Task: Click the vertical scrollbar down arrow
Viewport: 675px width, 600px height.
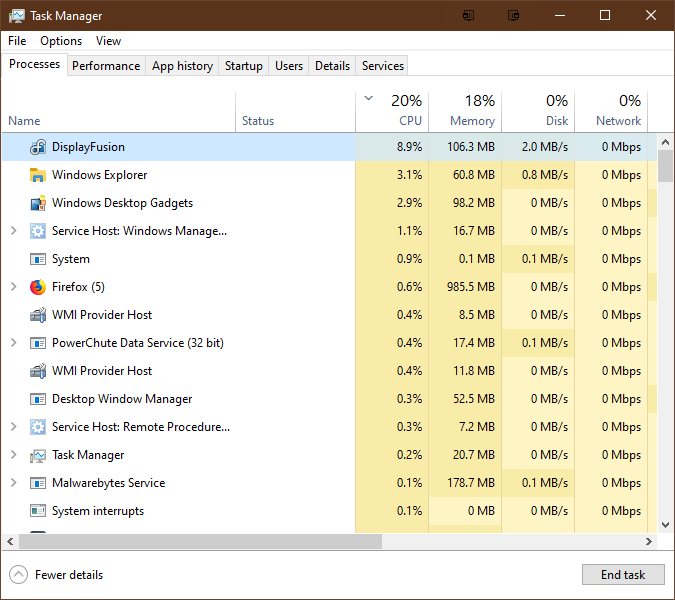Action: click(666, 525)
